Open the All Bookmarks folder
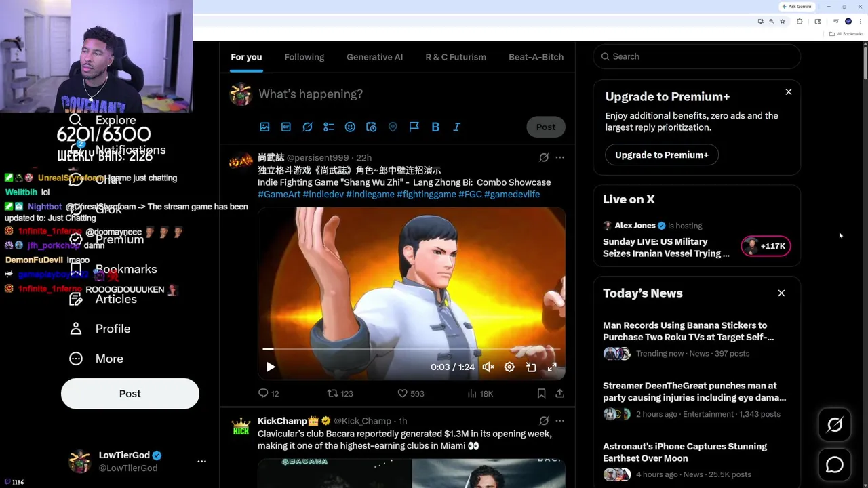Image resolution: width=868 pixels, height=488 pixels. (846, 34)
